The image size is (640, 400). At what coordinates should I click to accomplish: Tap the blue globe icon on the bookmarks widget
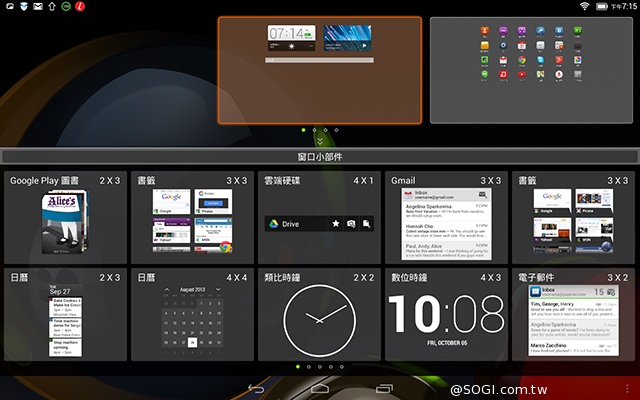coord(606,247)
